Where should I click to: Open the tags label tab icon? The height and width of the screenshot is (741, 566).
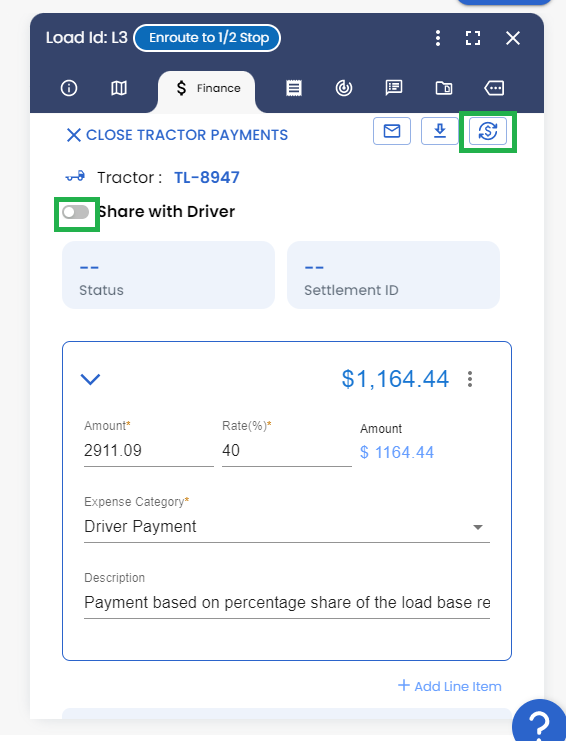pyautogui.click(x=494, y=88)
